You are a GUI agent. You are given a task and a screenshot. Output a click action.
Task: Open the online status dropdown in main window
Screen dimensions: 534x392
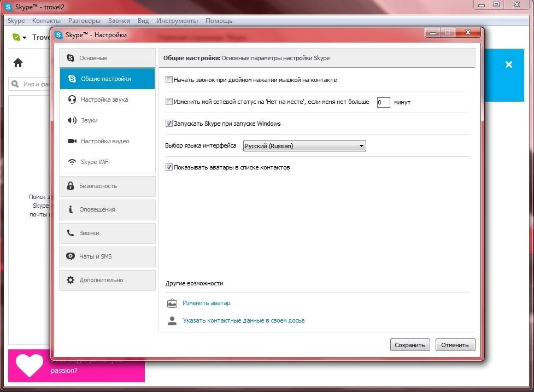[20, 37]
